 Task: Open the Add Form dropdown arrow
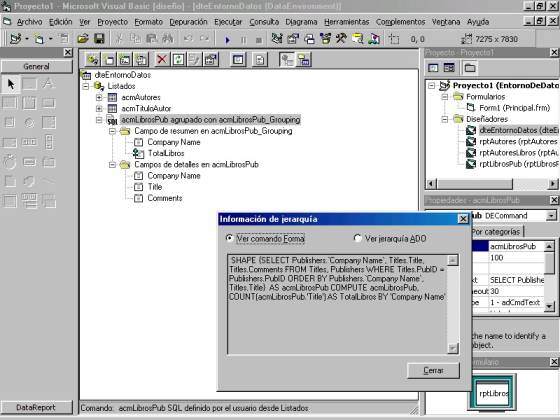pyautogui.click(x=50, y=39)
